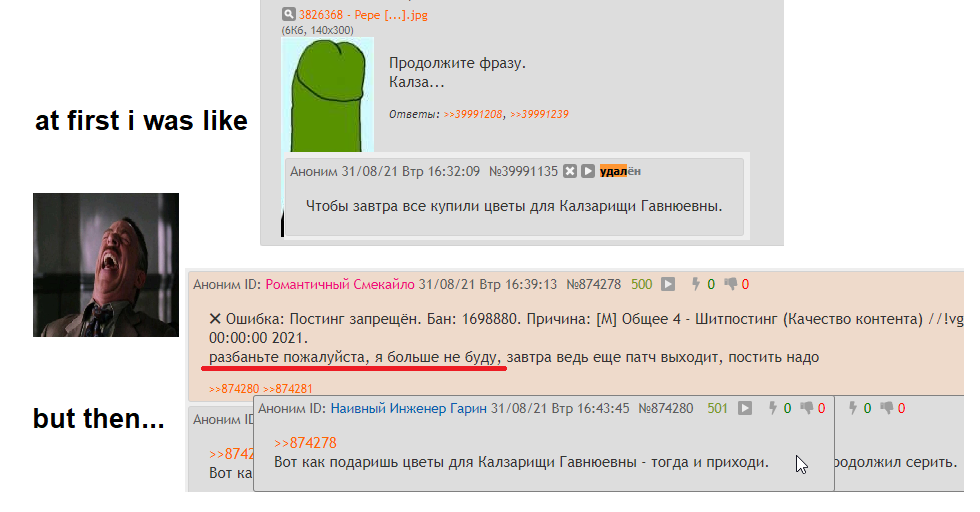Click post number №874280
Image resolution: width=980 pixels, height=512 pixels.
666,409
